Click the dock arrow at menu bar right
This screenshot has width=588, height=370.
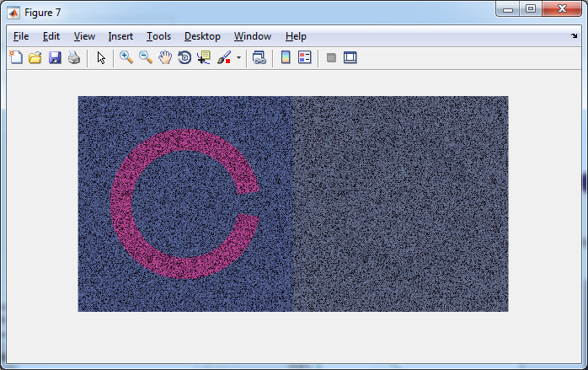click(x=575, y=36)
